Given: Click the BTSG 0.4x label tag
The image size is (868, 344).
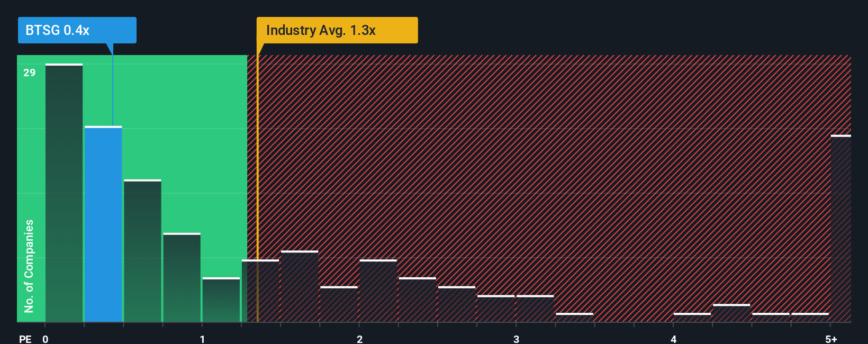Looking at the screenshot, I should (77, 30).
